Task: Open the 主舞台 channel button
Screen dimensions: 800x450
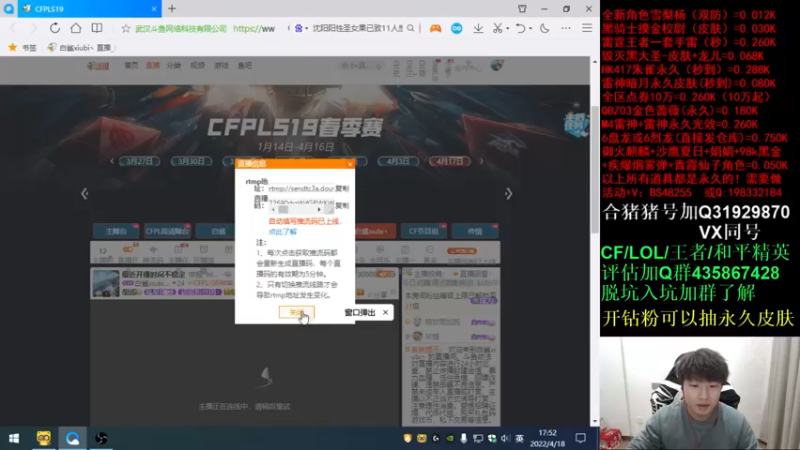Action: click(116, 231)
